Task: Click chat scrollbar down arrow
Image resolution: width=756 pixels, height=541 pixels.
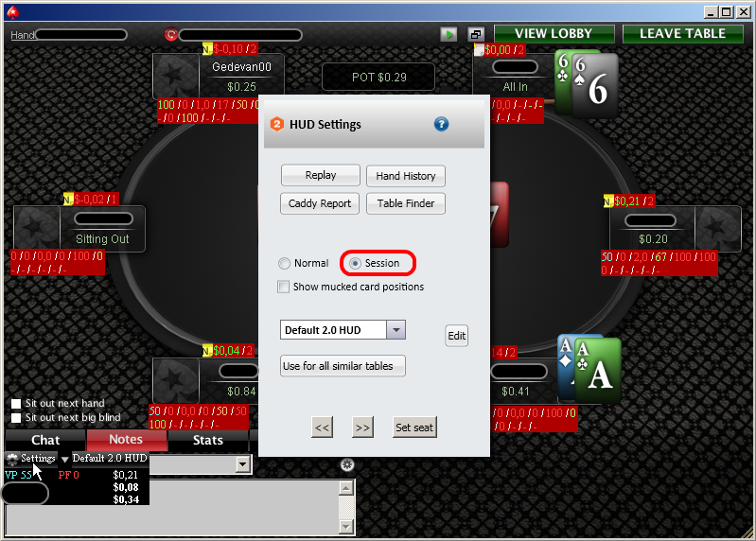Action: [x=346, y=526]
